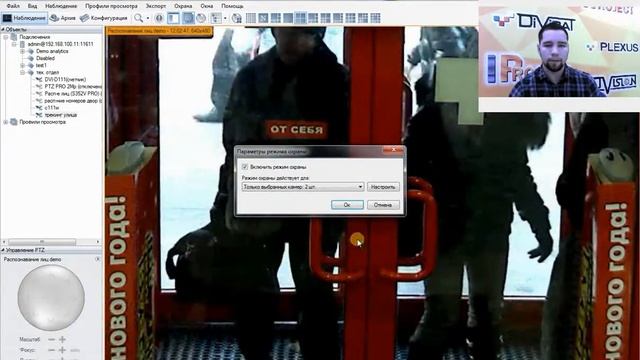Select the tenth camera grid layout icon
640x360 pixels.
click(363, 18)
